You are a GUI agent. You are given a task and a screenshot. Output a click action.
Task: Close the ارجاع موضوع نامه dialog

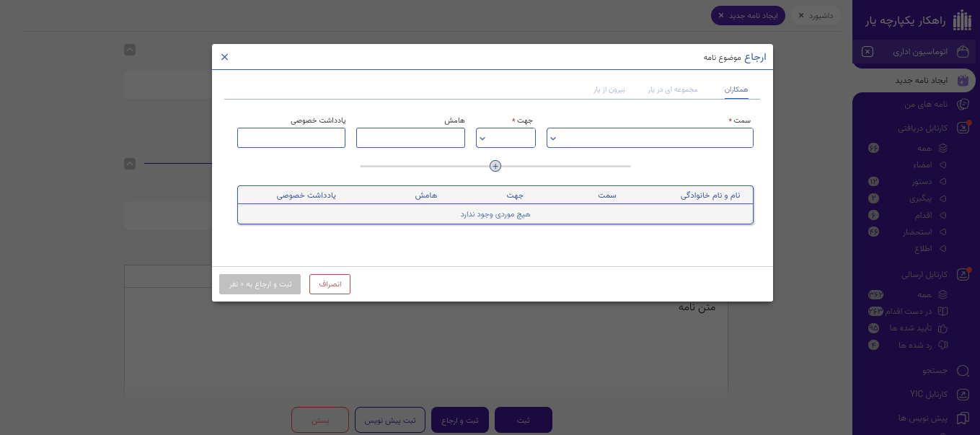[x=224, y=57]
